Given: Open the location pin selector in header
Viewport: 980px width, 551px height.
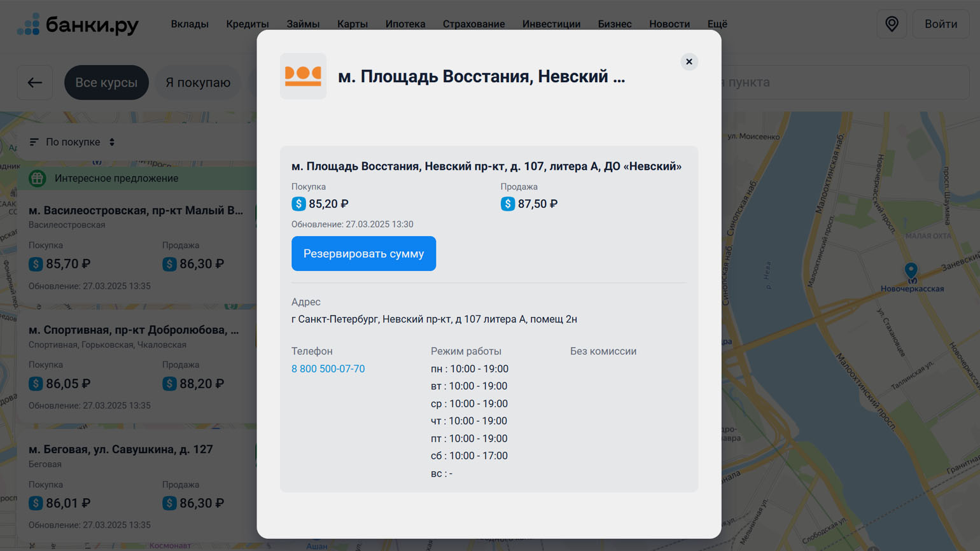Looking at the screenshot, I should 892,24.
